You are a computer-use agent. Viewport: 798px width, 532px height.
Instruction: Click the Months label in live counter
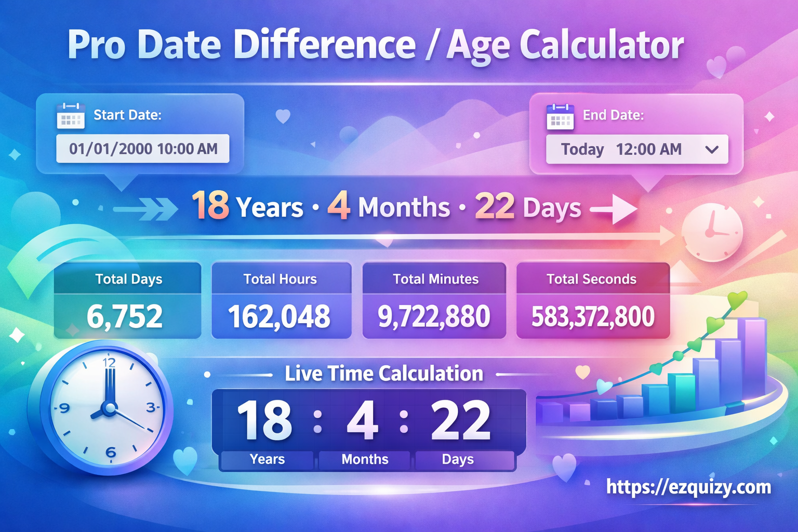coord(365,459)
